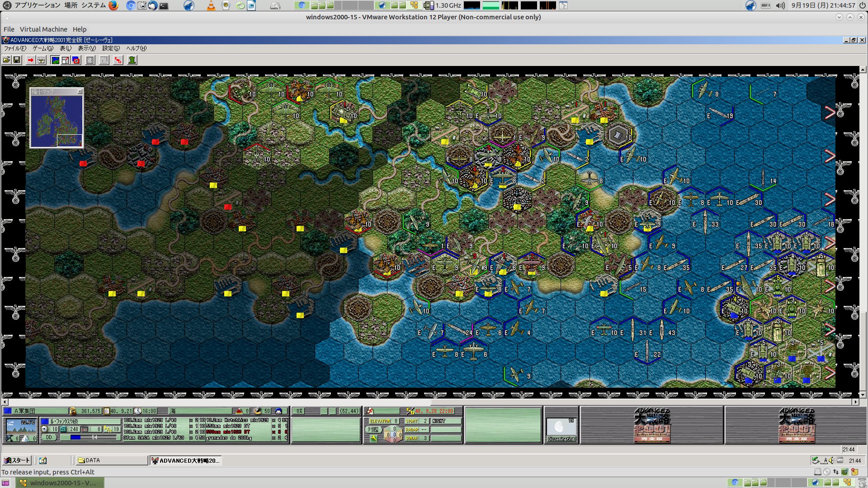Screen dimensions: 868x488
Task: Click the NIGHT indicator text
Action: (x=439, y=421)
